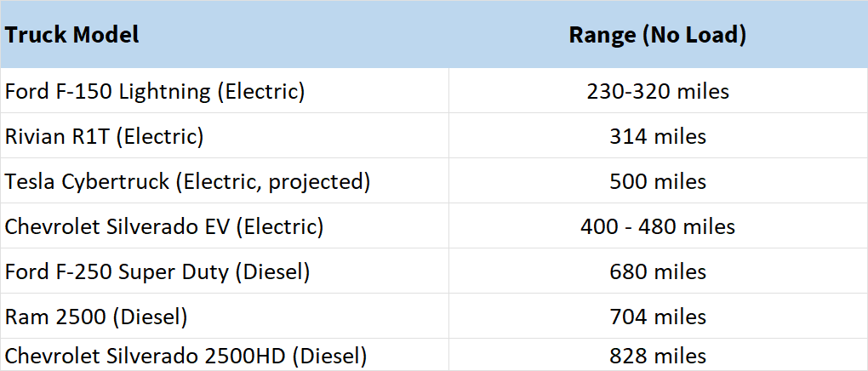Select 'Ford F-250 Super Duty (Diesel)' cell
This screenshot has height=371, width=868.
(224, 271)
